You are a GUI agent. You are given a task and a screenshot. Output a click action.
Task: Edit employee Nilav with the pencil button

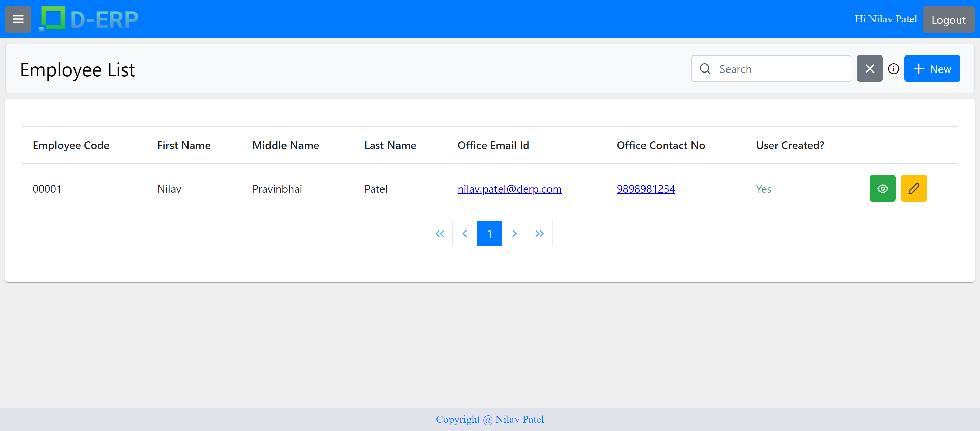click(913, 189)
